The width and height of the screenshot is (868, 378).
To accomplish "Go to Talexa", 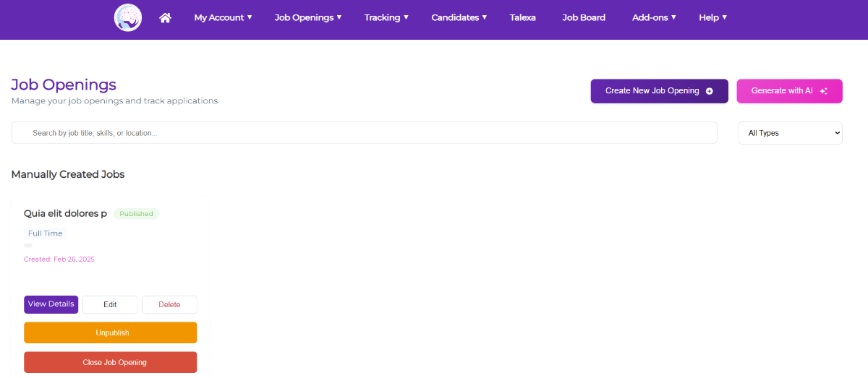I will pyautogui.click(x=523, y=17).
